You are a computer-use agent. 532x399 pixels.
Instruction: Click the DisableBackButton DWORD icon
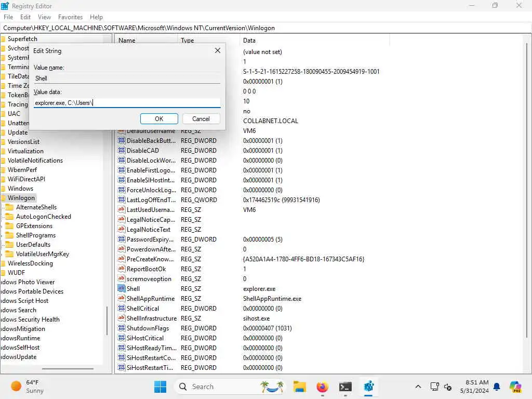121,140
